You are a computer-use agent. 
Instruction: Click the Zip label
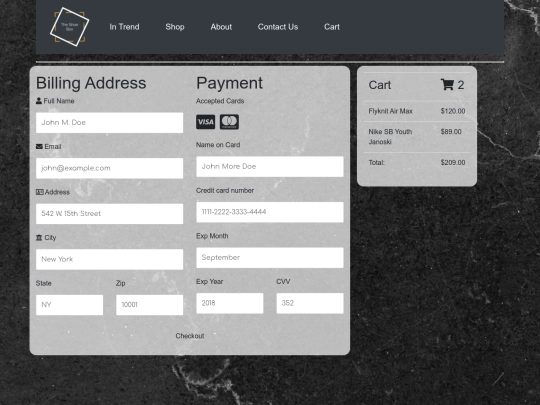point(121,283)
